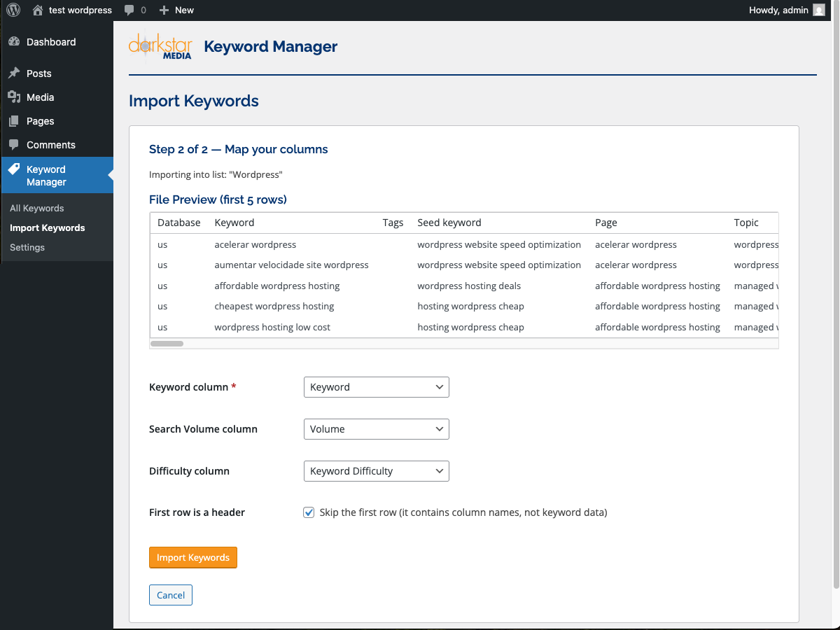Screen dimensions: 840x630
Task: Change the Search Volume column selection
Action: coord(376,428)
